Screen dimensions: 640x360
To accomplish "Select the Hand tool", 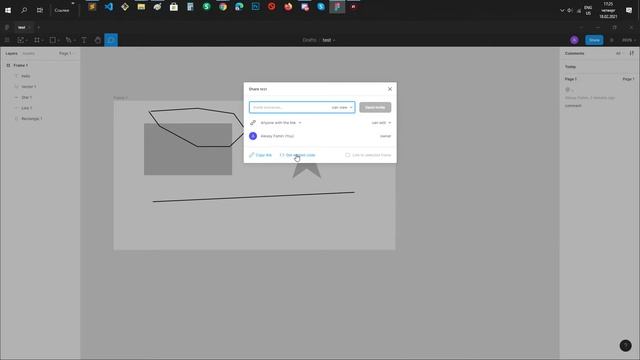I will point(98,40).
